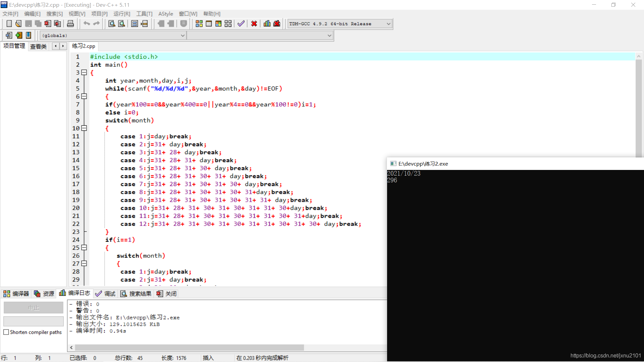Image resolution: width=644 pixels, height=362 pixels.
Task: Click the Insert snippet icon in second toolbar
Action: coord(9,35)
